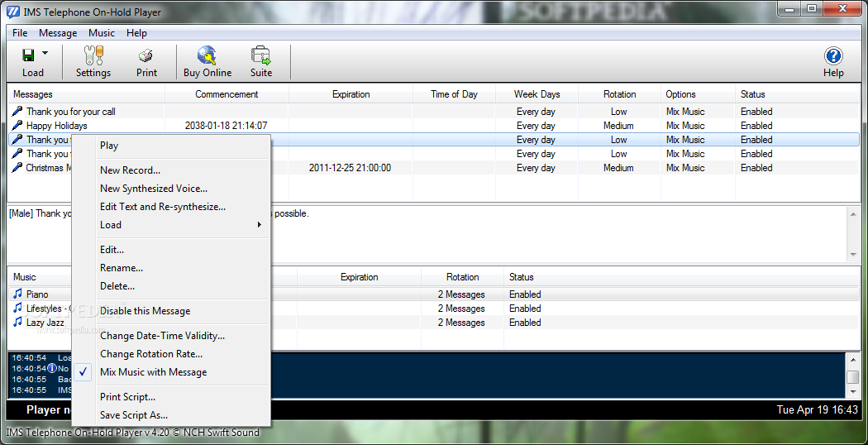This screenshot has height=445, width=868.
Task: Open the Suite toolbar icon
Action: click(260, 61)
